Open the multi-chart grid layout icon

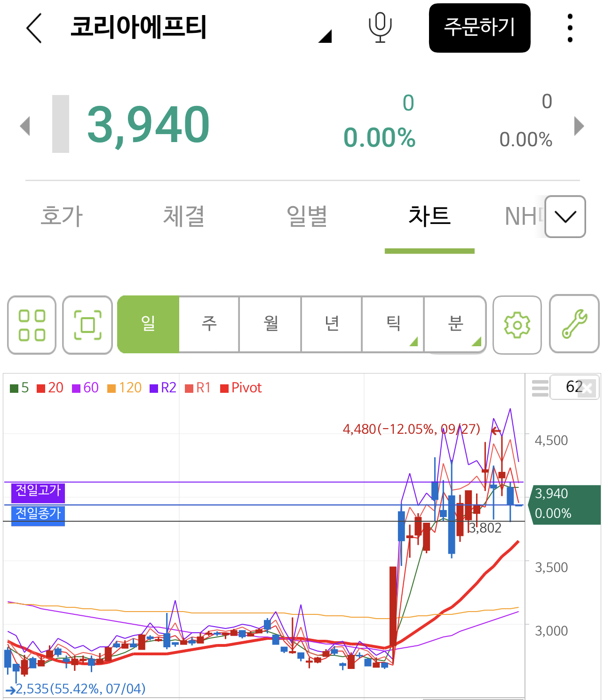[32, 325]
